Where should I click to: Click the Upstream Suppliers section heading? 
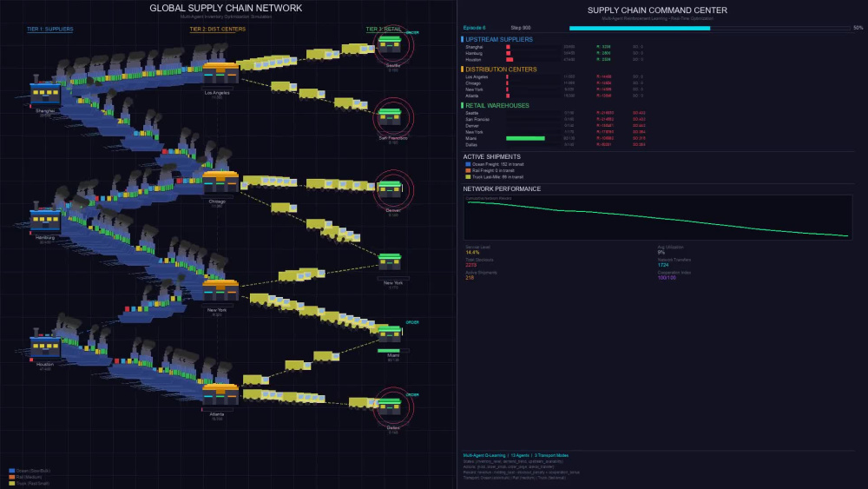tap(499, 39)
